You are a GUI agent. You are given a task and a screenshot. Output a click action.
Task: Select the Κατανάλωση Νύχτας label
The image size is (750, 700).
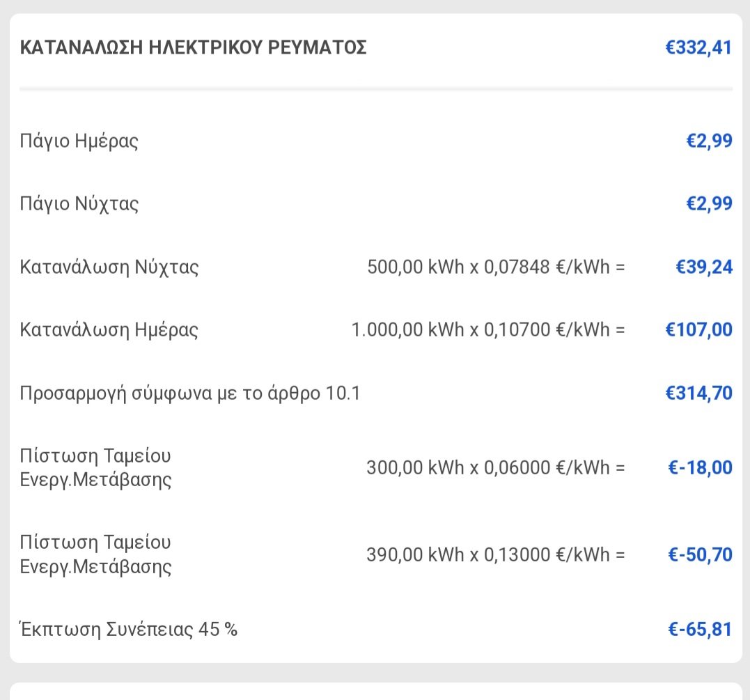tap(109, 267)
